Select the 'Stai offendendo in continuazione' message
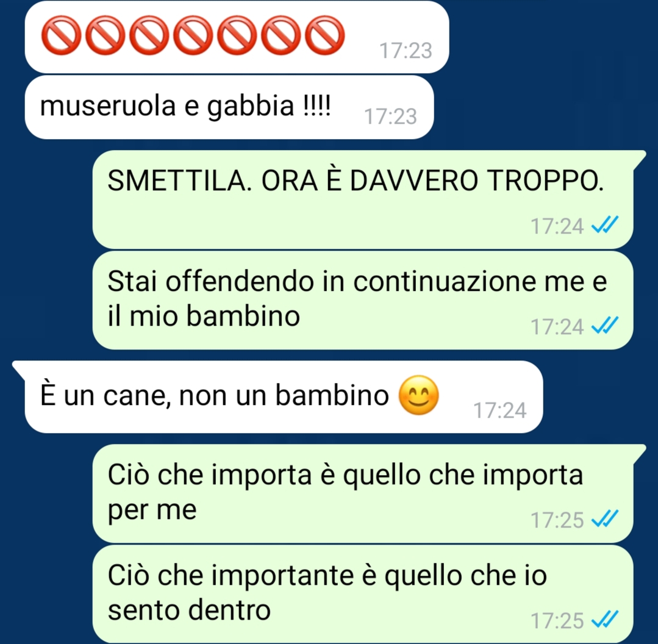Image resolution: width=658 pixels, height=644 pixels. (363, 301)
